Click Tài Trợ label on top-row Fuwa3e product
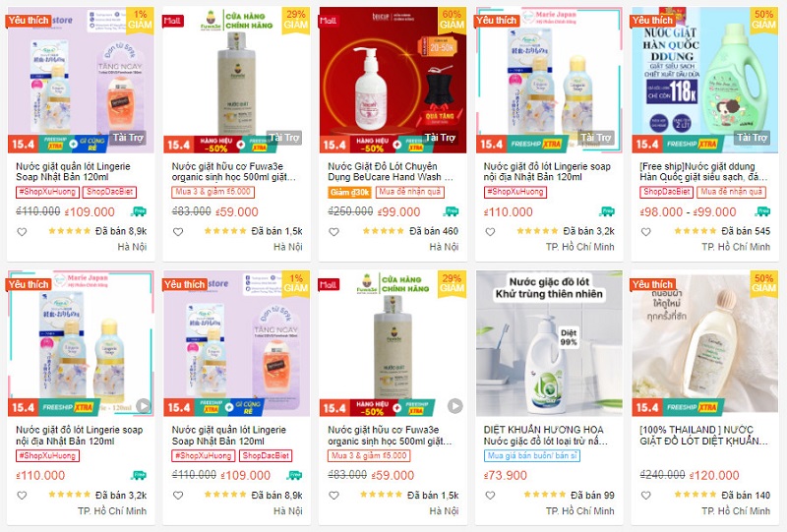This screenshot has width=787, height=532. (x=284, y=138)
